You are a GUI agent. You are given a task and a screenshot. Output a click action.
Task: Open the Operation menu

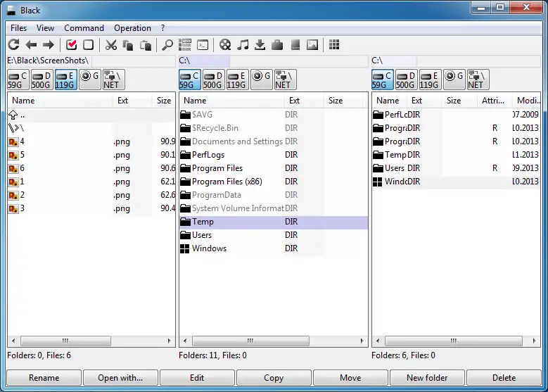[x=132, y=28]
